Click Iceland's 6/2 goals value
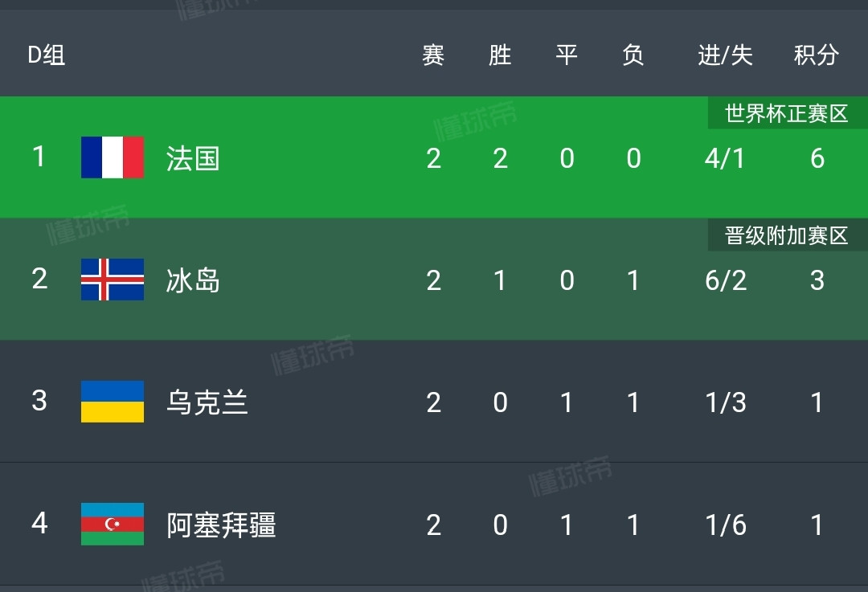The width and height of the screenshot is (868, 592). click(x=725, y=280)
